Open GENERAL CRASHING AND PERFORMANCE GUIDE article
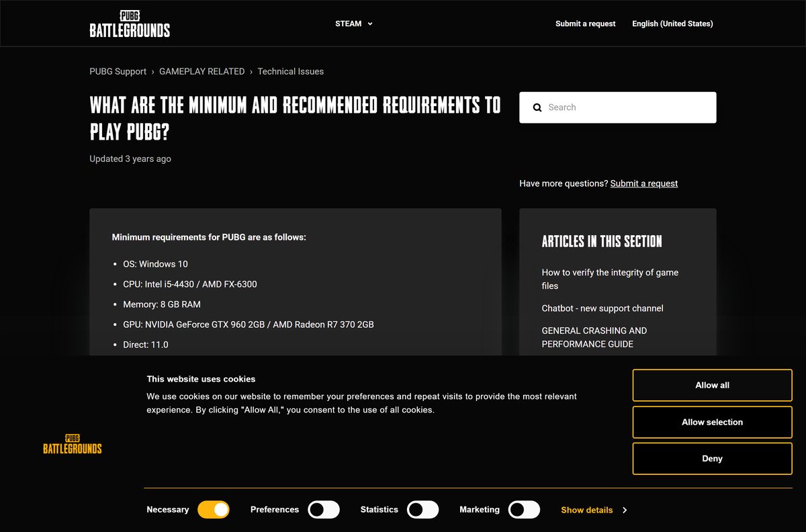806x532 pixels. coord(594,337)
